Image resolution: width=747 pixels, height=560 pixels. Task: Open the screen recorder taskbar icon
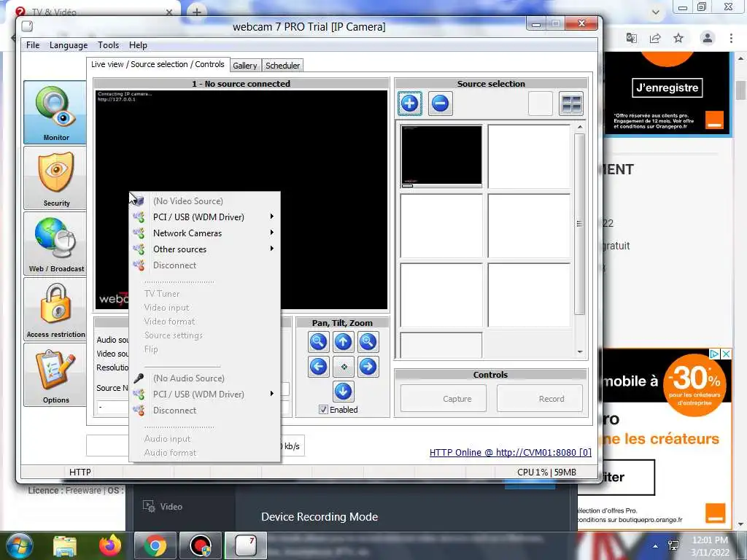click(x=201, y=545)
